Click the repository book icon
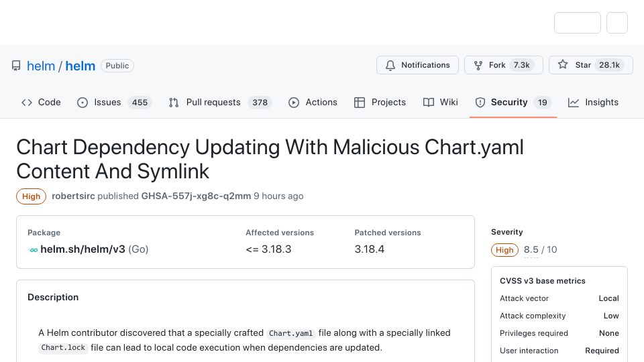Screen dimensions: 644x362 (x=16, y=66)
